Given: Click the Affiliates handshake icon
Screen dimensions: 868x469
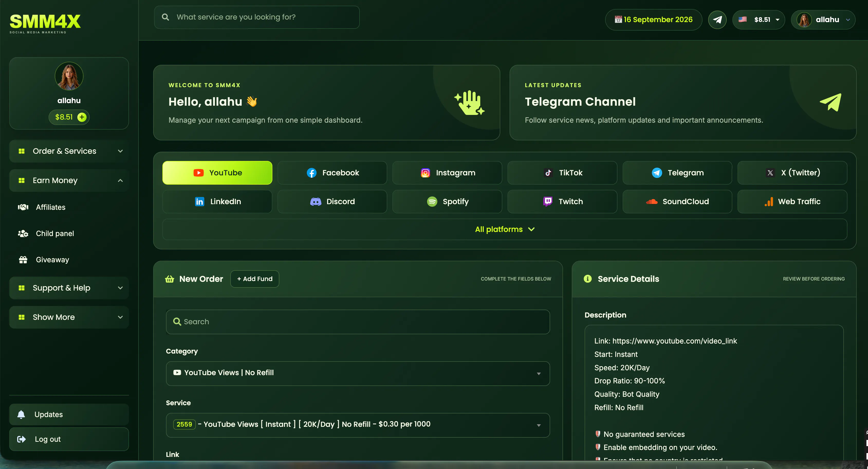Looking at the screenshot, I should tap(23, 207).
